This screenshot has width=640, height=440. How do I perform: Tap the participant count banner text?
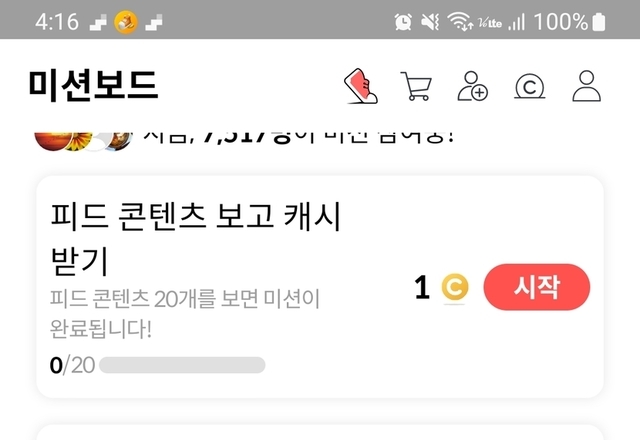tap(299, 138)
